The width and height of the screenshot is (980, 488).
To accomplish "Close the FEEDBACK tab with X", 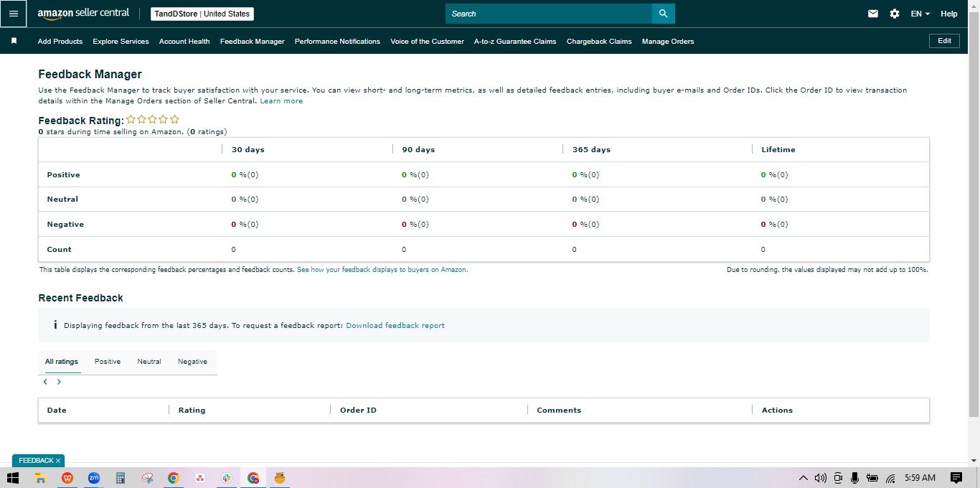I will (x=58, y=461).
